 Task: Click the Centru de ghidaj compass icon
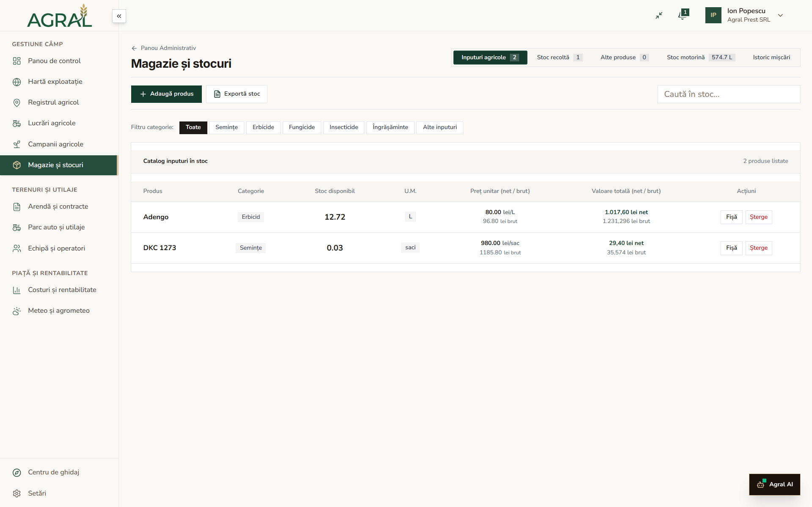pyautogui.click(x=17, y=472)
